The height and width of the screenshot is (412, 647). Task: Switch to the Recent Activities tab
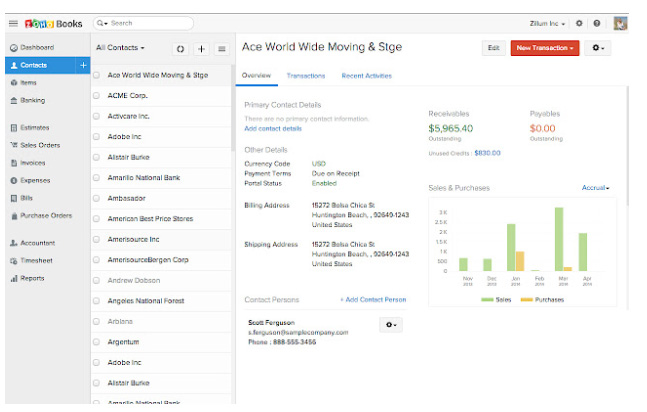(366, 76)
